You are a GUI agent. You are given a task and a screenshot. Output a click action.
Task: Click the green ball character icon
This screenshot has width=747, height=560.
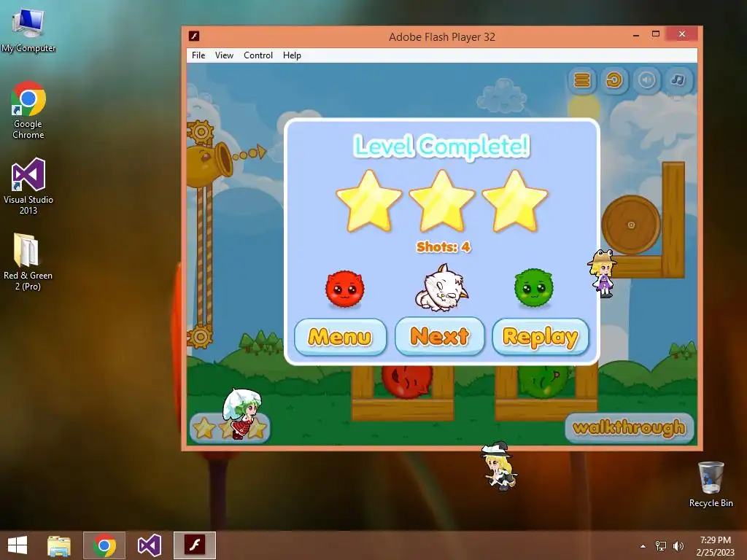click(533, 287)
